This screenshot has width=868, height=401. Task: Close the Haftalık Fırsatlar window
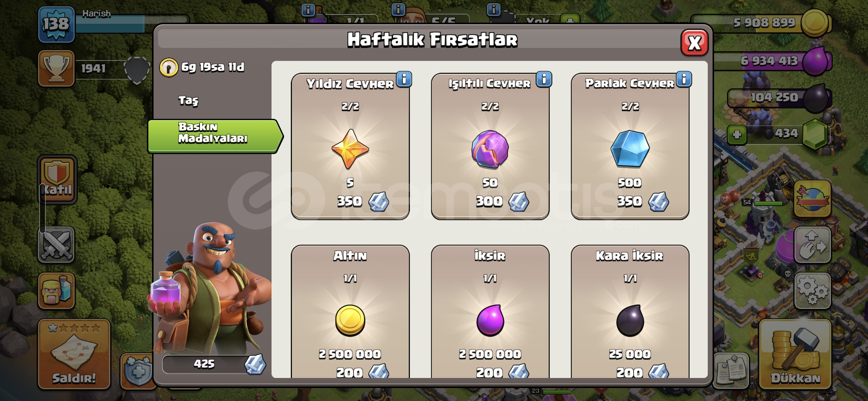(694, 43)
